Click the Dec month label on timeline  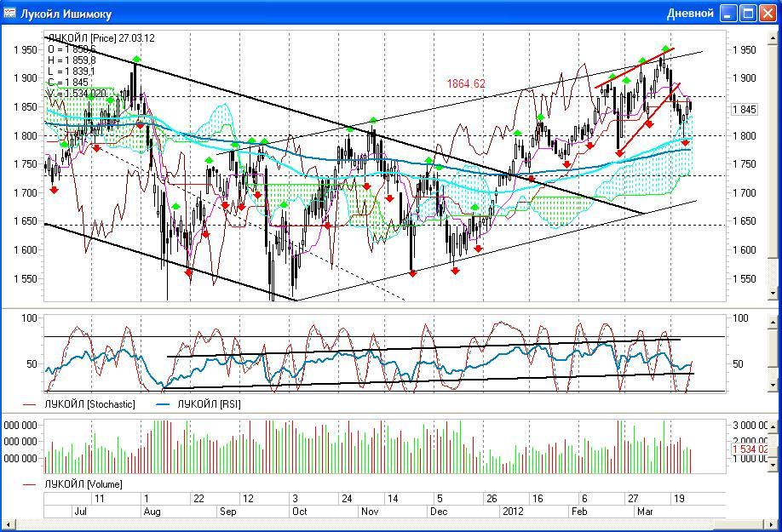click(x=439, y=512)
